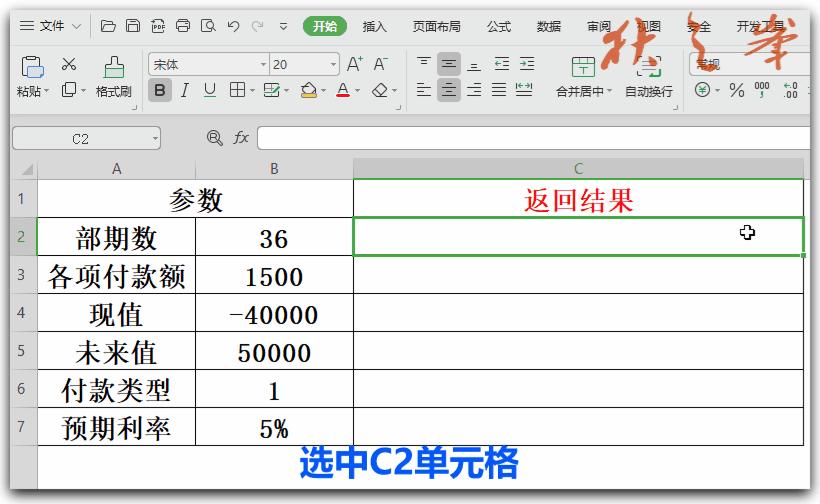This screenshot has height=504, width=820.
Task: Align text to top
Action: (424, 64)
